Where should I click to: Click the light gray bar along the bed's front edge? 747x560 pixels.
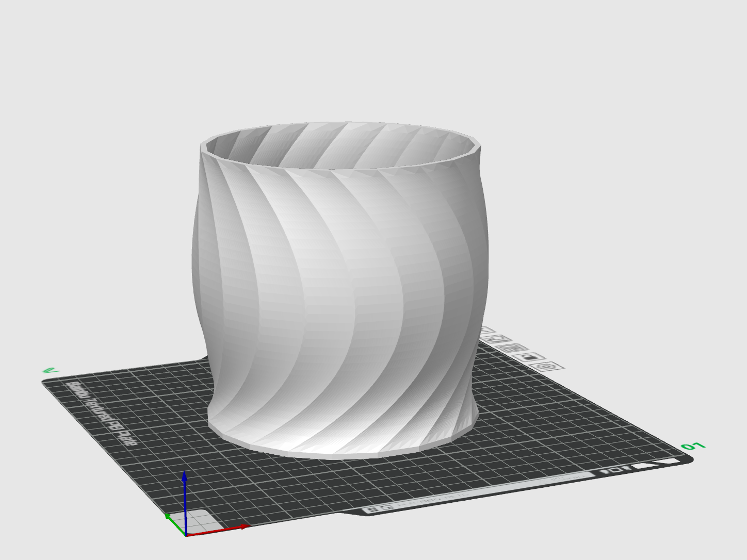pos(480,490)
